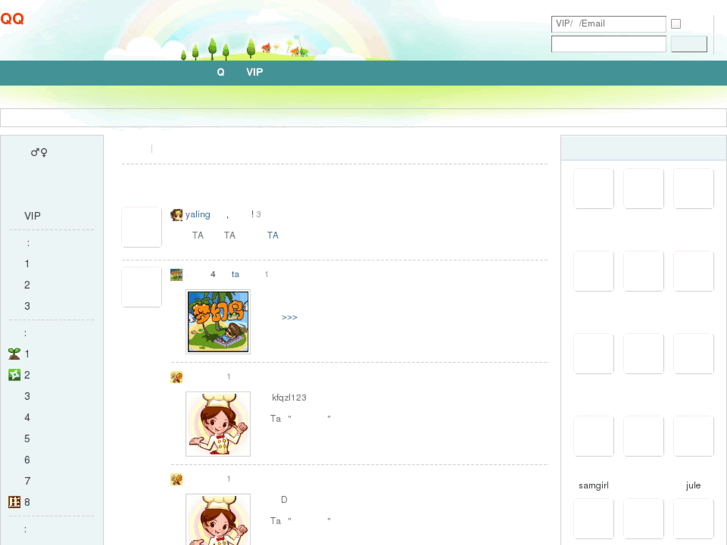Click the jule name in the right panel
727x545 pixels.
point(693,486)
